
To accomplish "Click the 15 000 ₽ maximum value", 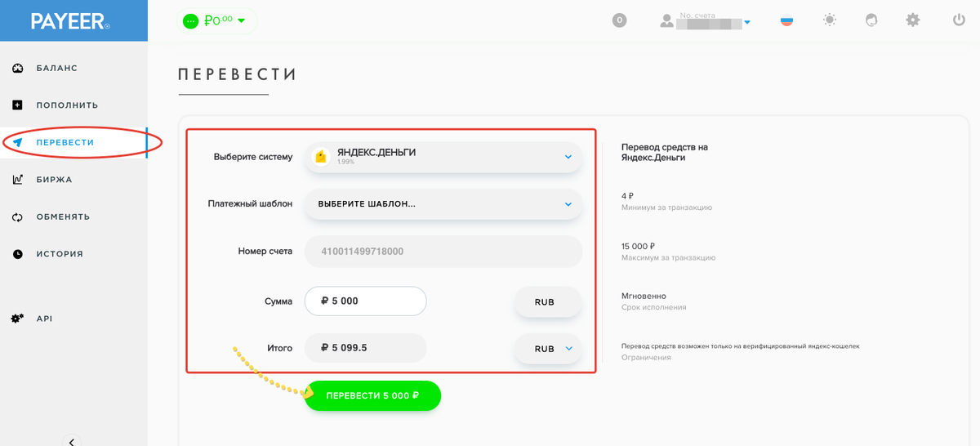I will tap(638, 246).
